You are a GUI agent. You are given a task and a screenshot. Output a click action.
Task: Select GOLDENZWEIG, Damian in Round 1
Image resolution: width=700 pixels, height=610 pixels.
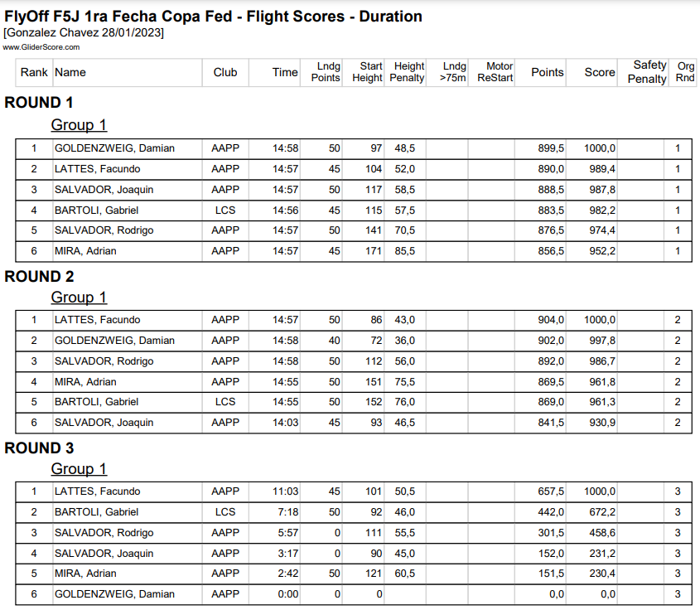pos(114,148)
